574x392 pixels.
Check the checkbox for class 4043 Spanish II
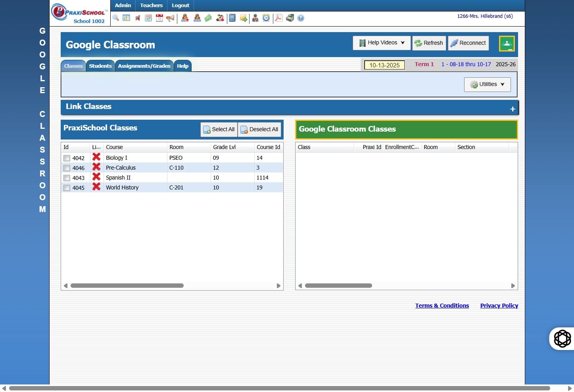coord(67,178)
